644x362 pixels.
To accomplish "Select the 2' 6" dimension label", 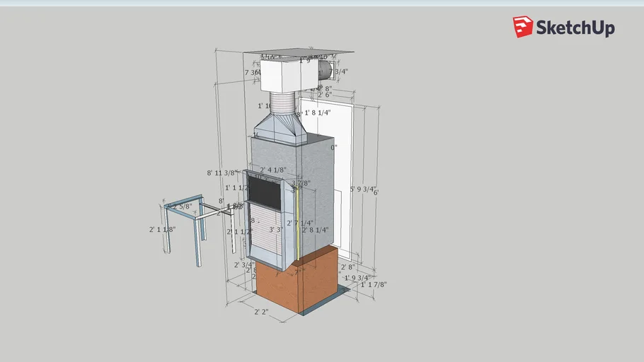I will (x=325, y=95).
